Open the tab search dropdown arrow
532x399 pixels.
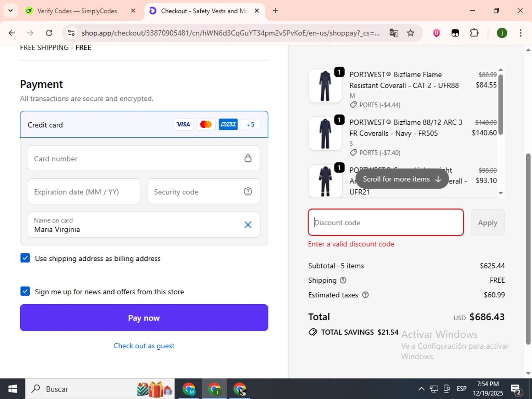[10, 11]
